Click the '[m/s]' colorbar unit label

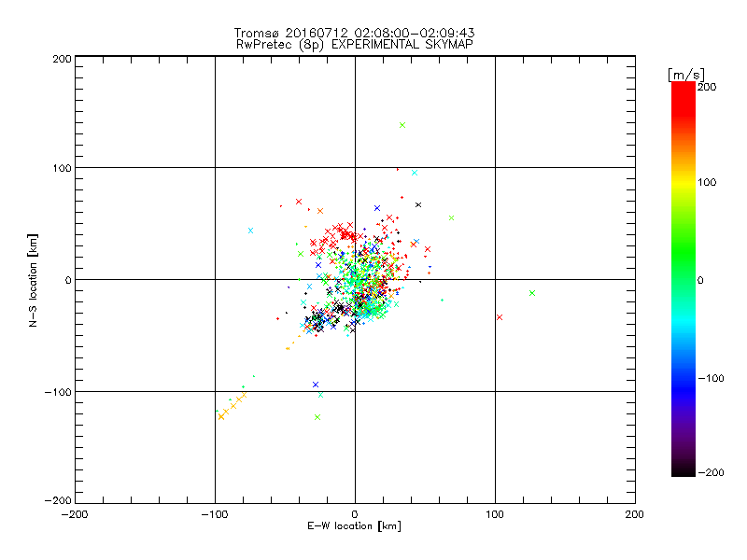686,76
